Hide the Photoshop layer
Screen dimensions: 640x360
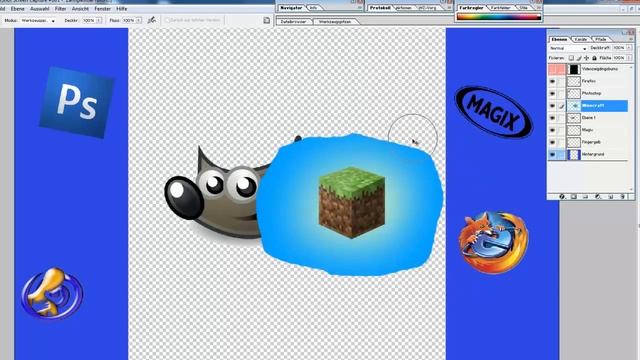coord(552,93)
